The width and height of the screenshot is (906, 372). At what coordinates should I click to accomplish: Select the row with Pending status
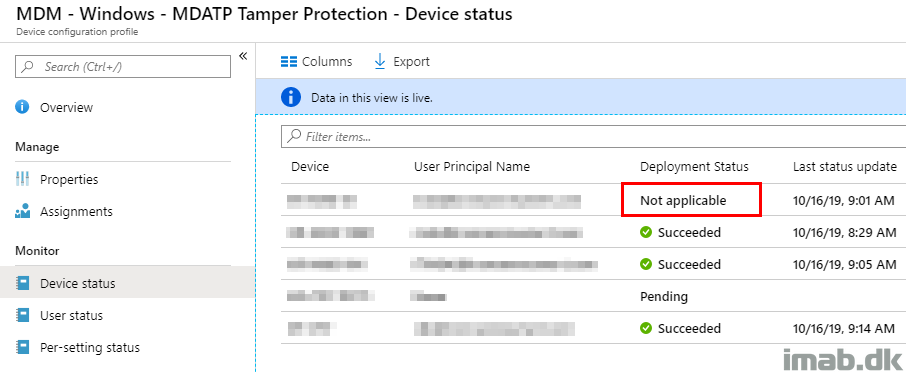click(x=593, y=296)
